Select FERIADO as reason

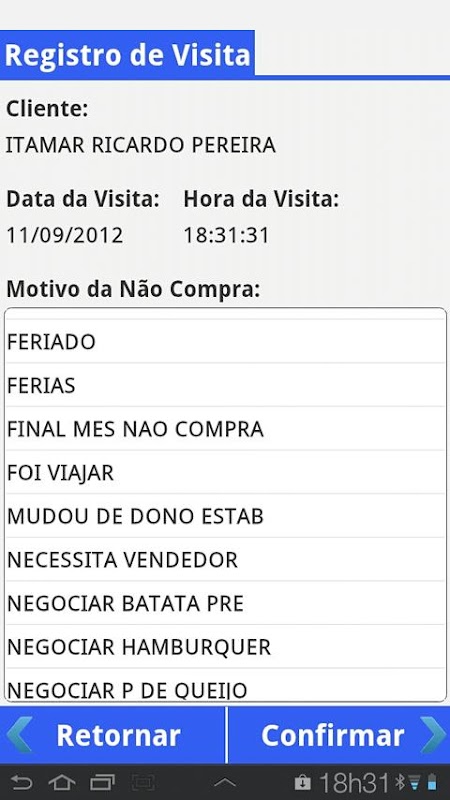pos(225,341)
